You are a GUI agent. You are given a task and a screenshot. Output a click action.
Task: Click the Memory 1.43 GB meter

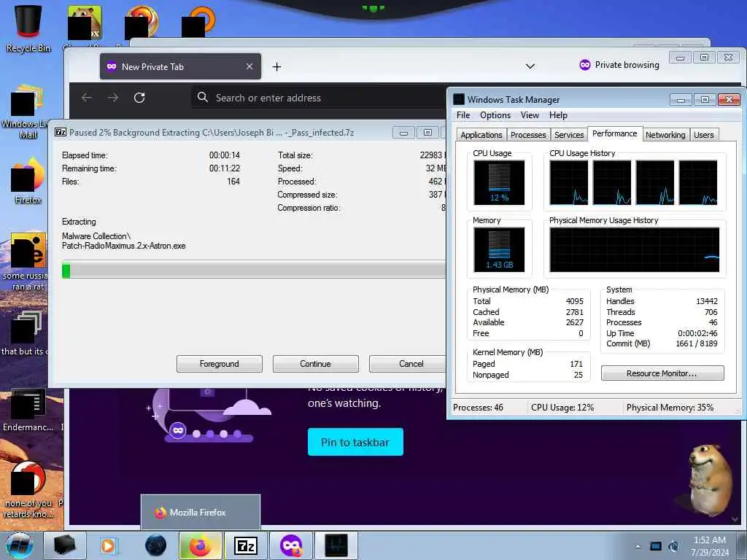click(499, 249)
